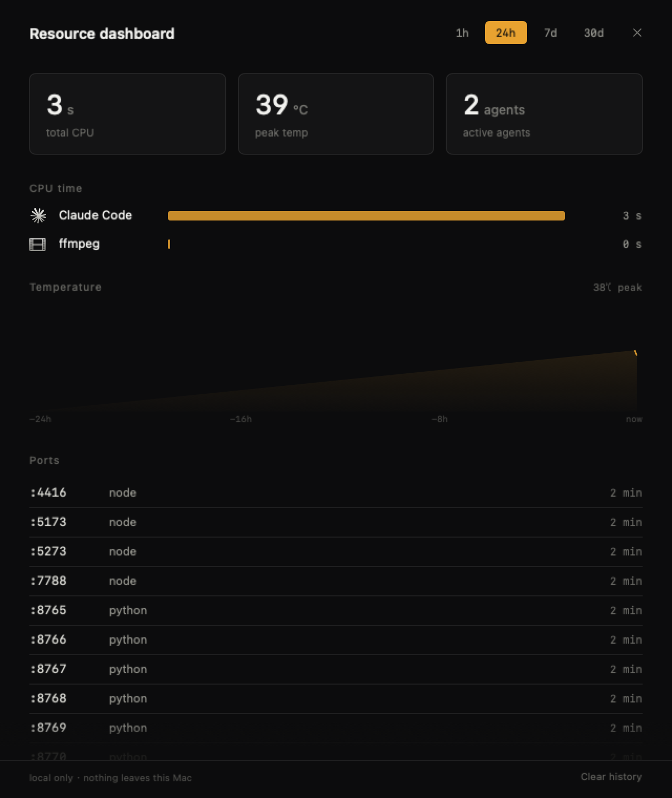
Task: Open the total CPU summary card
Action: [128, 114]
